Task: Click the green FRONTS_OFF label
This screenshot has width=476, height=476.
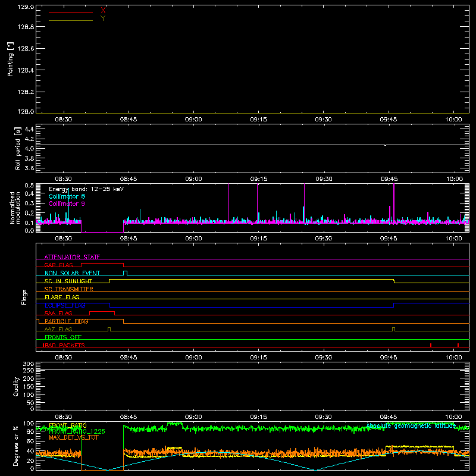Action: point(63,337)
